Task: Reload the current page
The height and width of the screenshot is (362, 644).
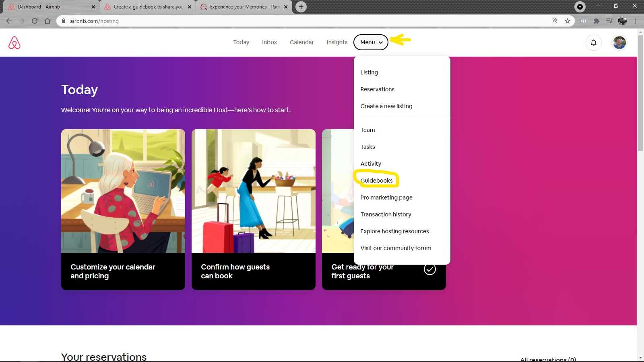Action: pos(35,21)
